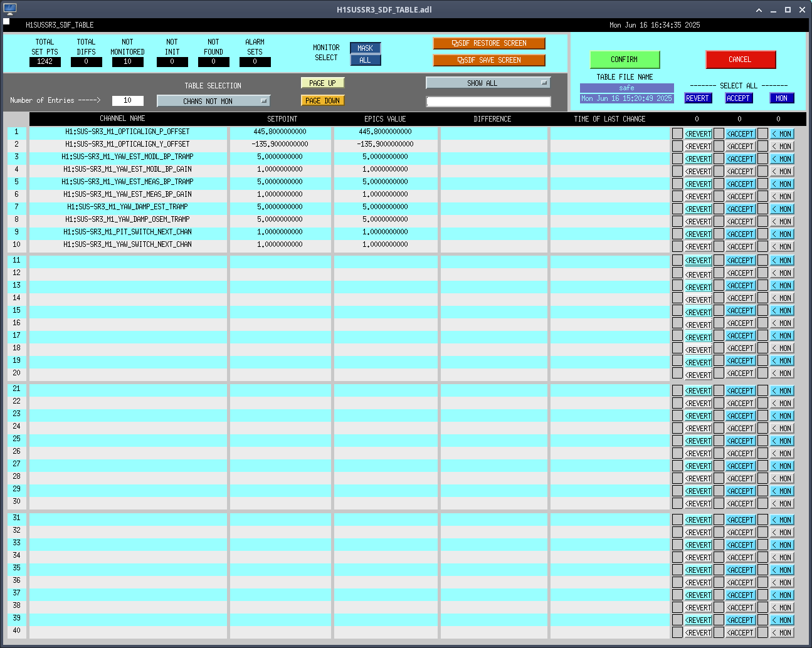Select all ACCEPT in the SELECT ALL group
Image resolution: width=812 pixels, height=648 pixels.
pos(739,98)
